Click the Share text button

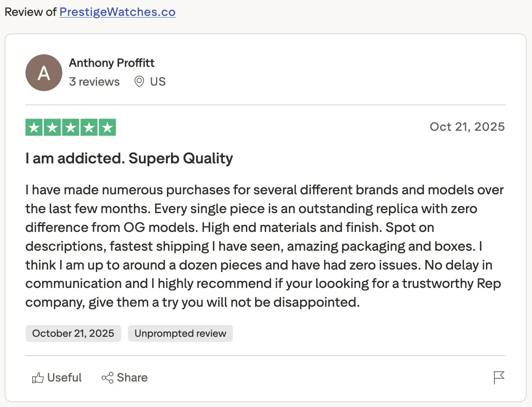(x=132, y=378)
